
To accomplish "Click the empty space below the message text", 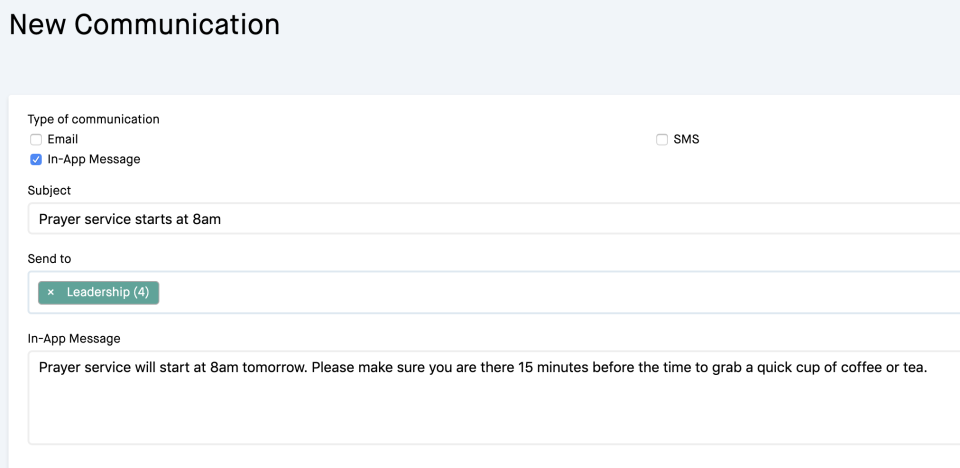I will [x=500, y=415].
